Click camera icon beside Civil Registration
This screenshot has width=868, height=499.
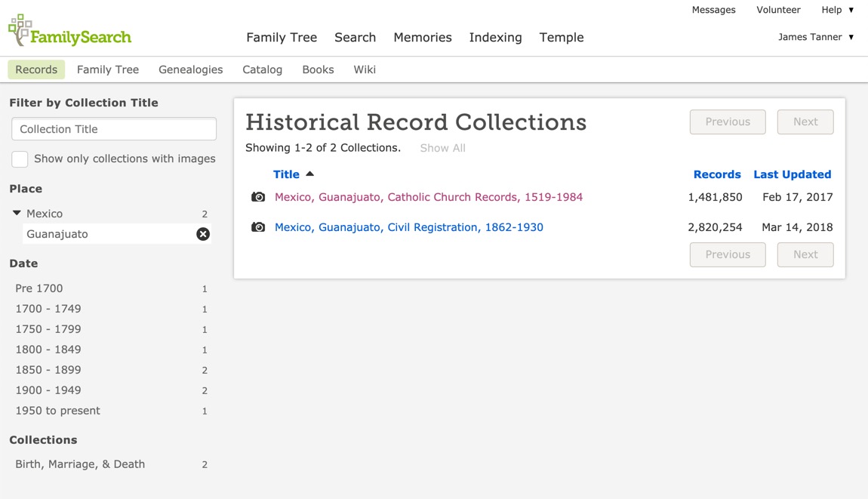pyautogui.click(x=258, y=227)
